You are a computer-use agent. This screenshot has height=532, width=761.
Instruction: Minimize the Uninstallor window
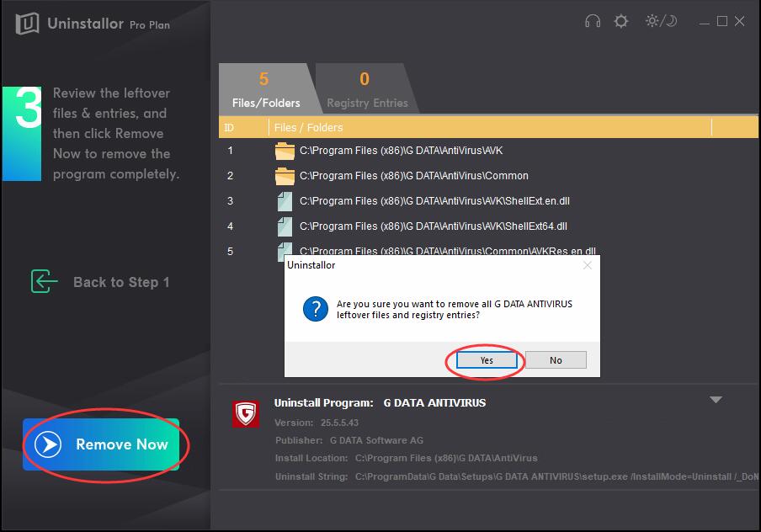tap(705, 23)
